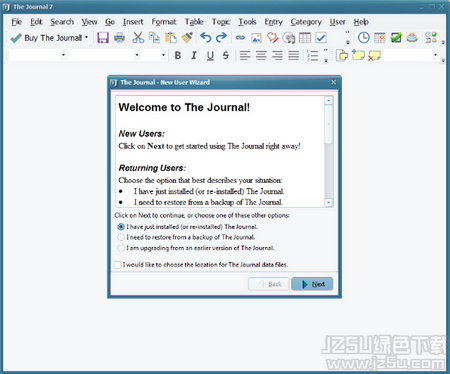Click the Print icon in toolbar
Viewport: 450px width, 374px height.
pos(119,38)
